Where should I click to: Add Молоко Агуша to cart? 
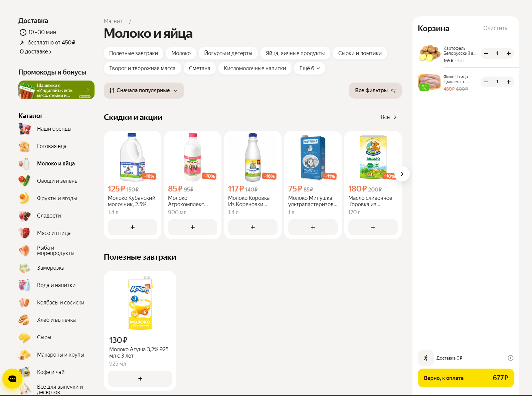(140, 379)
